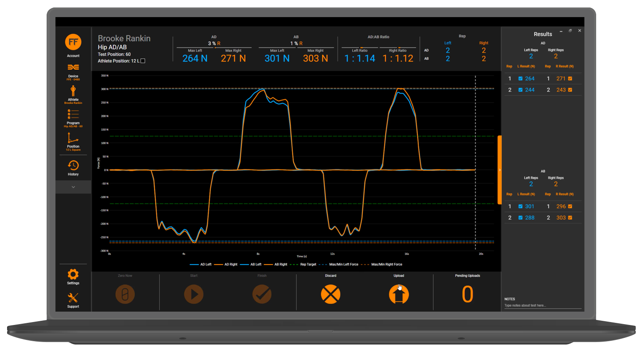Toggle the AB Right legend entry
This screenshot has height=352, width=644.
tap(276, 265)
